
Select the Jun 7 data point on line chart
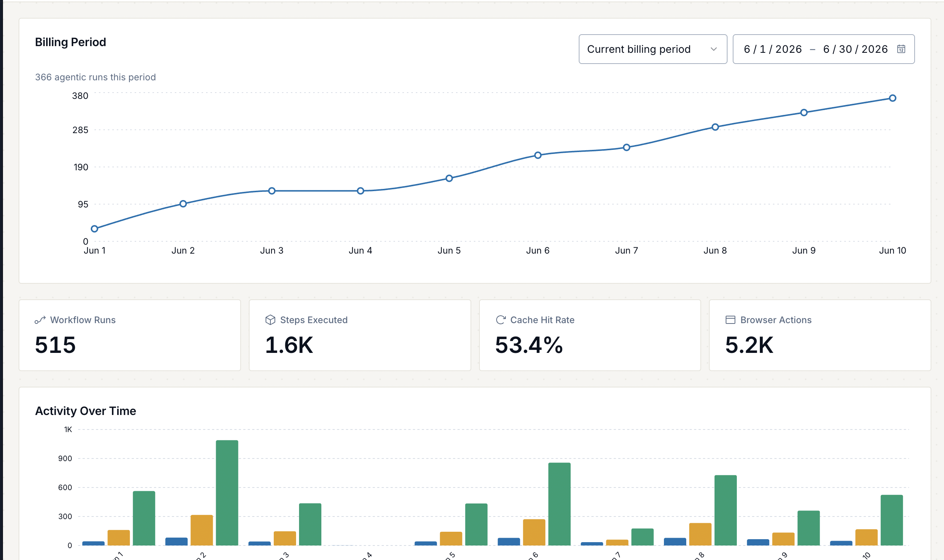pyautogui.click(x=627, y=148)
